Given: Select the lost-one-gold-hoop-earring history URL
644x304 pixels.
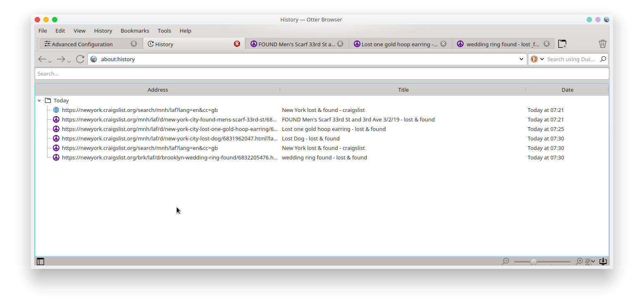Looking at the screenshot, I should click(170, 129).
